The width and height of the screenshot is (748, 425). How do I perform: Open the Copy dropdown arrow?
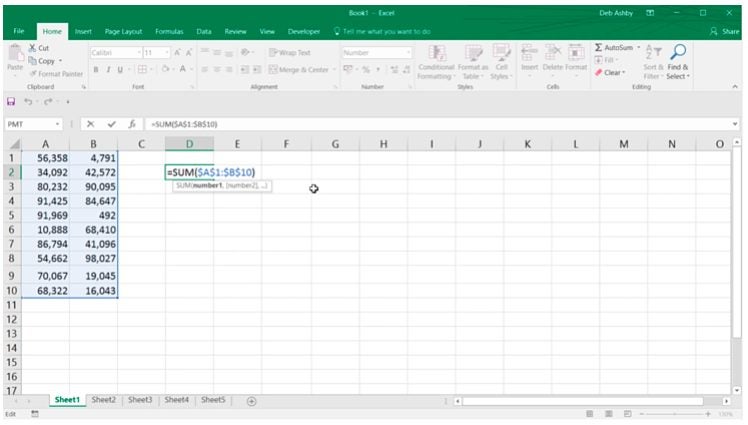point(60,61)
